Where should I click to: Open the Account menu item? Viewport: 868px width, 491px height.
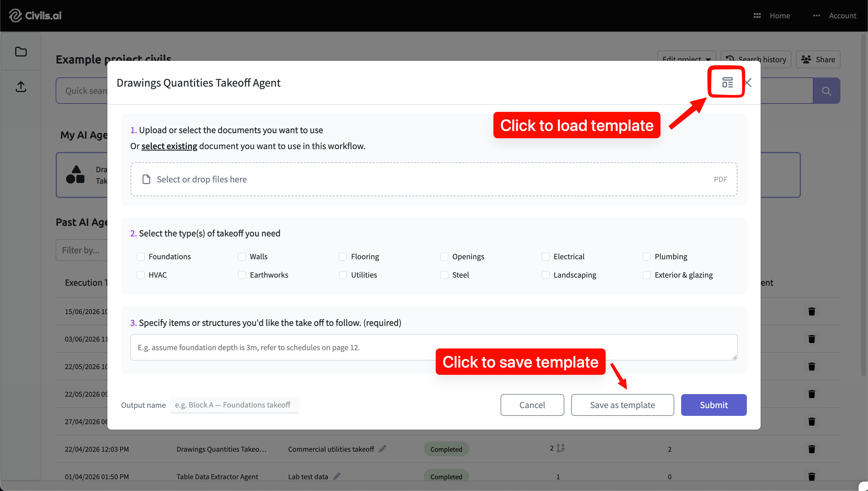pyautogui.click(x=843, y=15)
